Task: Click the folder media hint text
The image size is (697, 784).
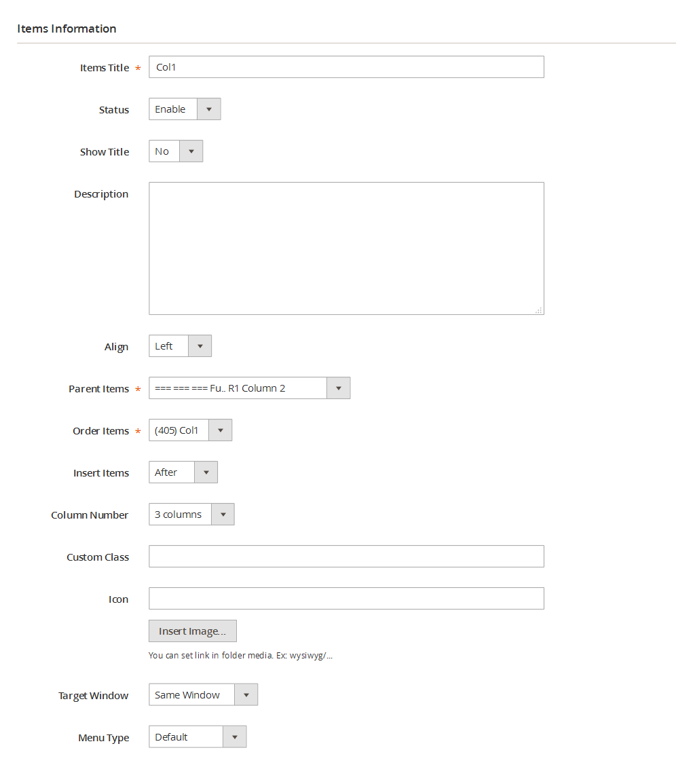Action: (240, 655)
